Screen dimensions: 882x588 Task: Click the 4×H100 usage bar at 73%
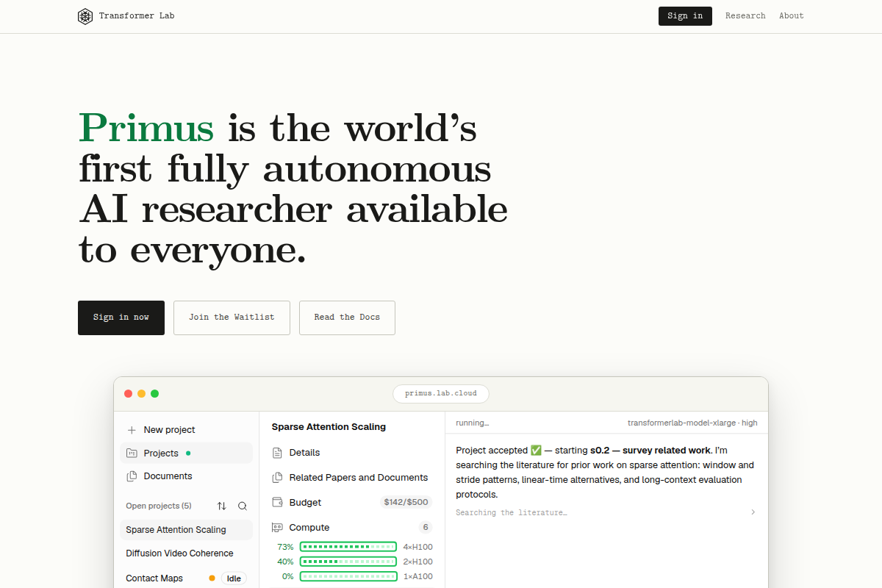click(x=348, y=547)
